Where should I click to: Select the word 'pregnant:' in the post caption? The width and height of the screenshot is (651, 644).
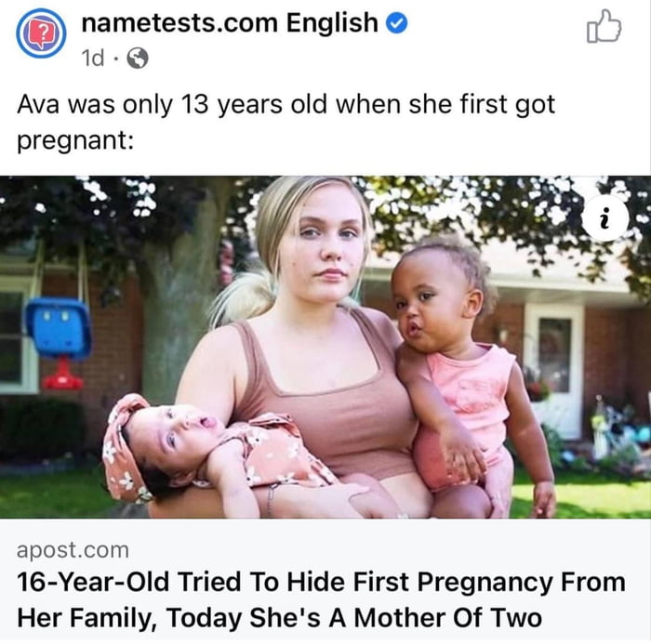pyautogui.click(x=75, y=141)
